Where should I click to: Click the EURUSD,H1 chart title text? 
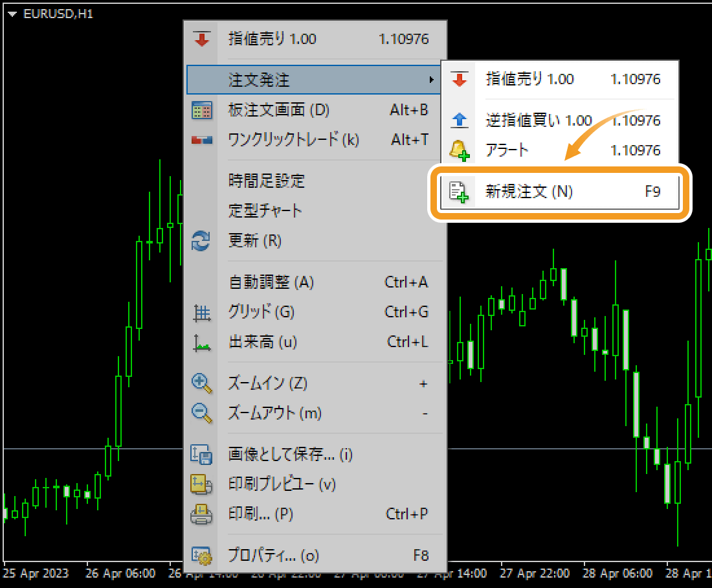[58, 14]
